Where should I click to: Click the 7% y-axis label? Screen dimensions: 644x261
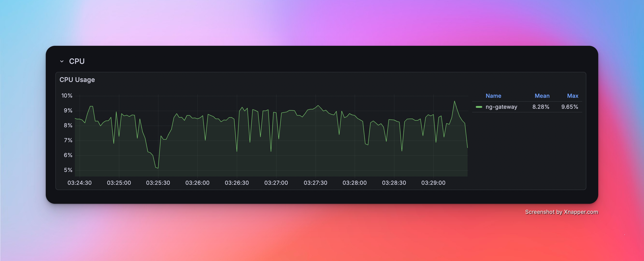68,140
